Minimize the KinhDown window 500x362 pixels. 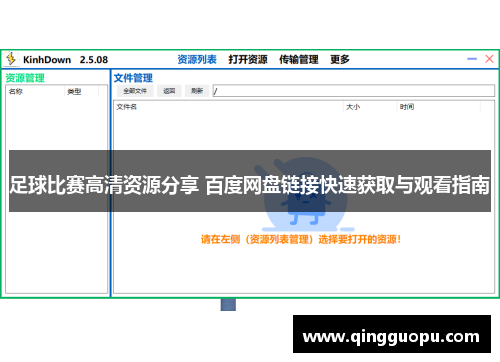(472, 59)
